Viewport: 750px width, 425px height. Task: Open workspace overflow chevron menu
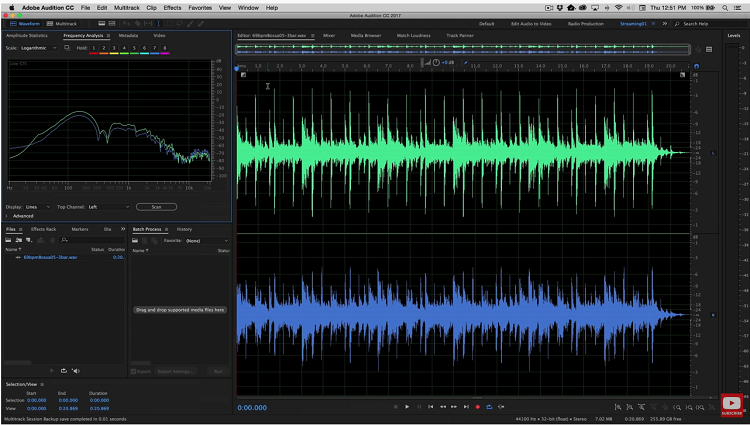(x=664, y=23)
